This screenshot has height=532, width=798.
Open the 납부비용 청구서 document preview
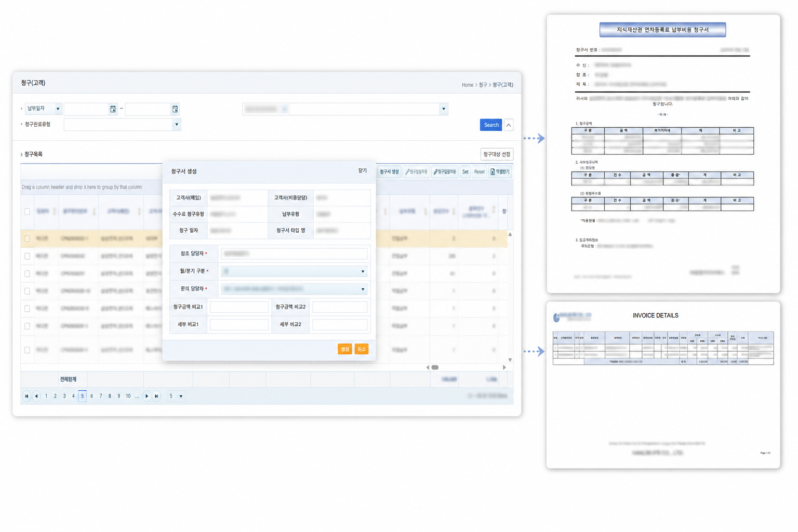tap(663, 154)
